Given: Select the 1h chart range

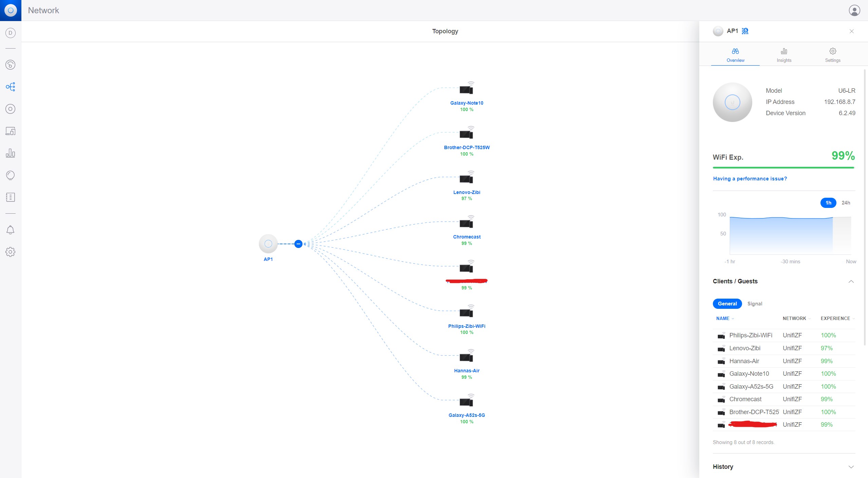Looking at the screenshot, I should 828,203.
